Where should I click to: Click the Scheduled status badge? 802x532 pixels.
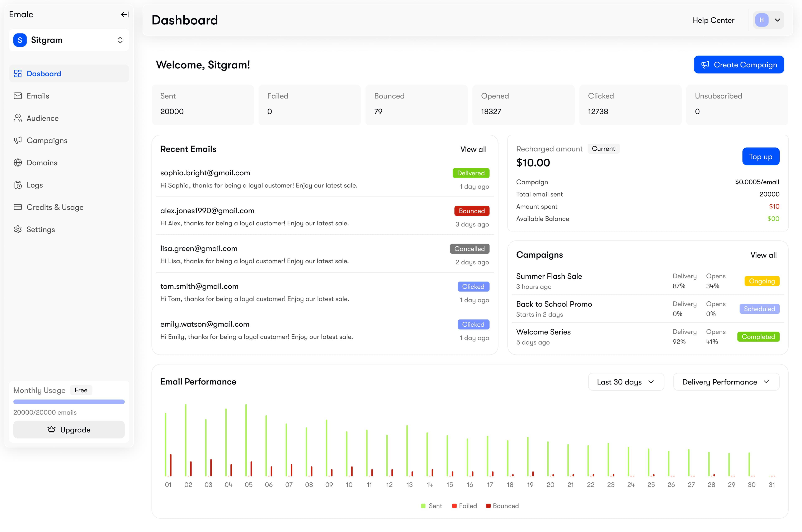coord(759,309)
